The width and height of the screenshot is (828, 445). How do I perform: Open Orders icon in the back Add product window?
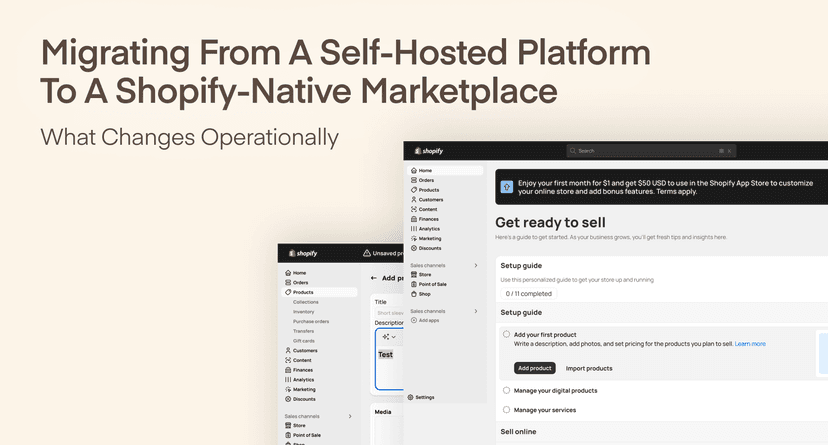288,282
